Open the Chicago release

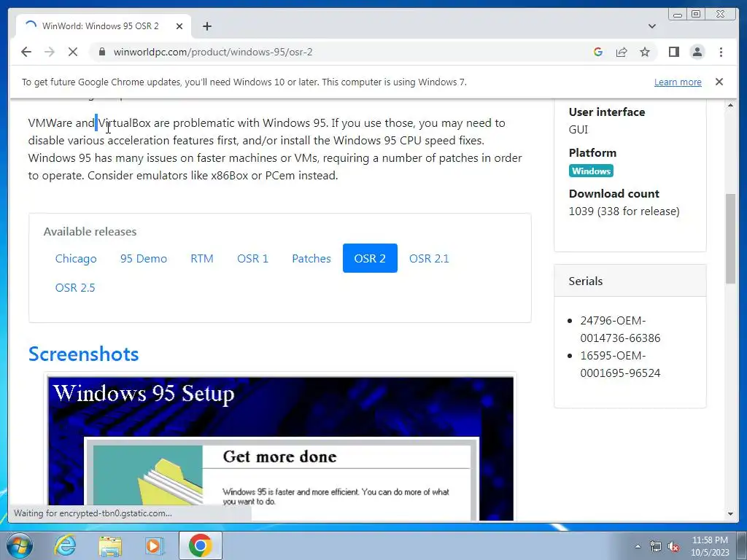pos(76,259)
